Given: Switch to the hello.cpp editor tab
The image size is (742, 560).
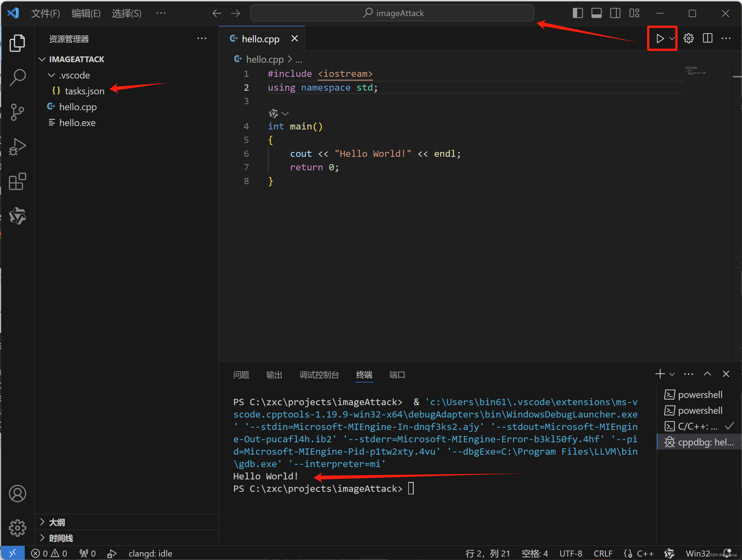Looking at the screenshot, I should click(261, 39).
